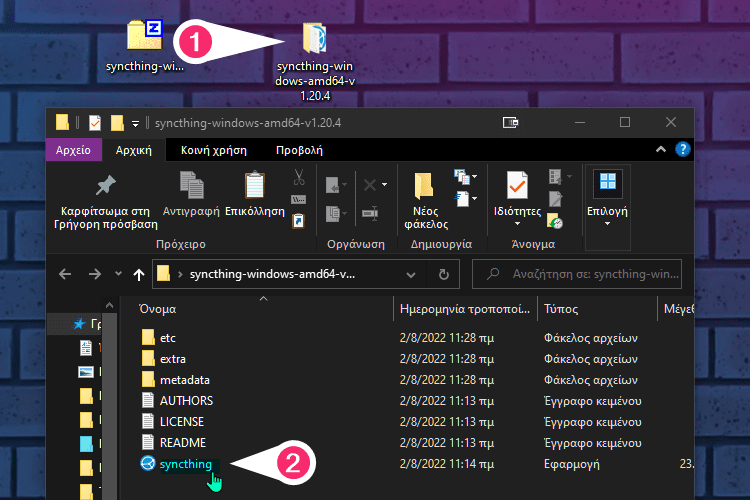750x500 pixels.
Task: Click the Edit pencil-page icon in Άνοιγμα group
Action: [555, 198]
